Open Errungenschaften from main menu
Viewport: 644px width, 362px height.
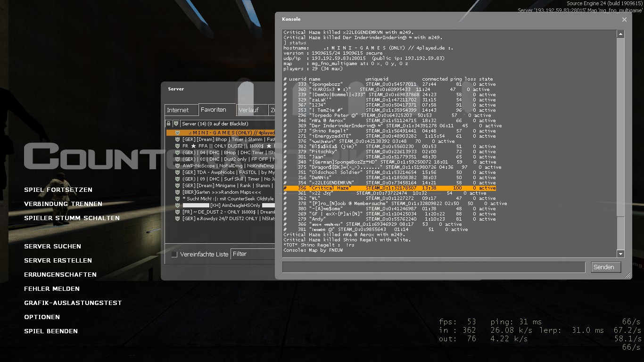pos(60,275)
